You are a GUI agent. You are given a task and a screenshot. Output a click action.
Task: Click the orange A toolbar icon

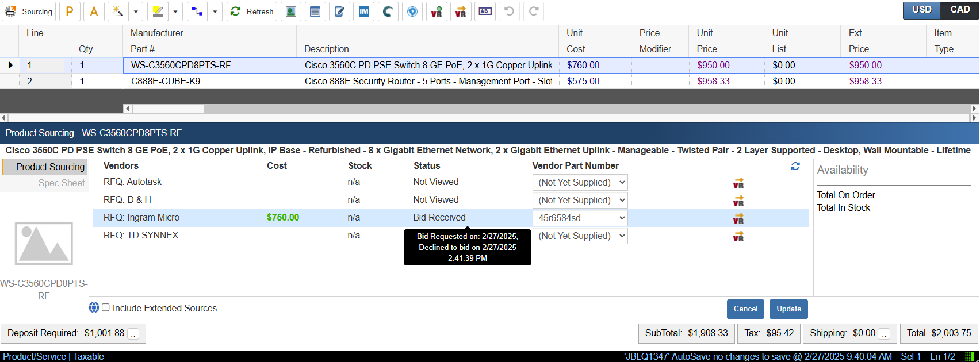94,11
